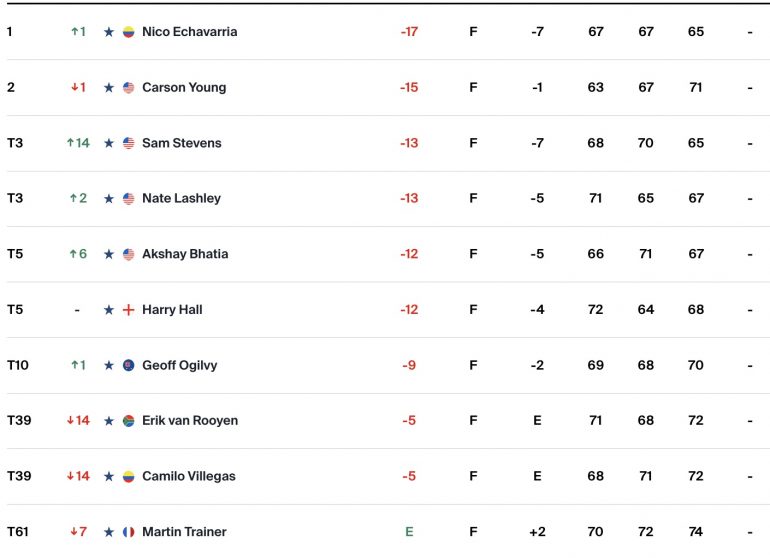Toggle favorite star for Nico Echavarria

[109, 32]
